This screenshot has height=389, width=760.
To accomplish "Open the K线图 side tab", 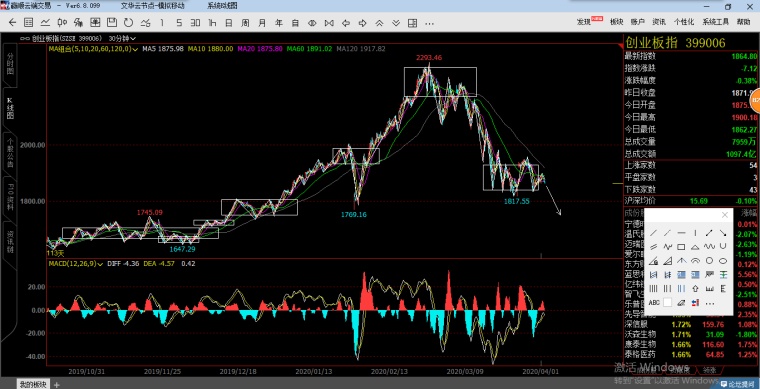I will pos(10,109).
